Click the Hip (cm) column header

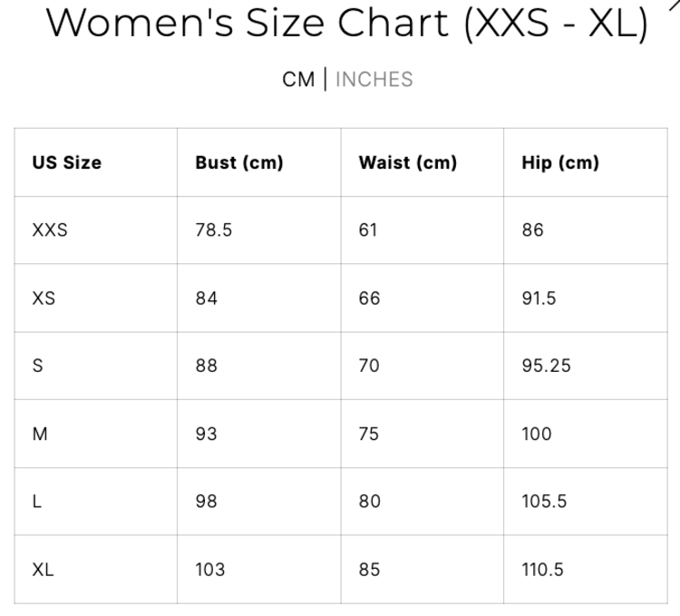click(x=560, y=163)
